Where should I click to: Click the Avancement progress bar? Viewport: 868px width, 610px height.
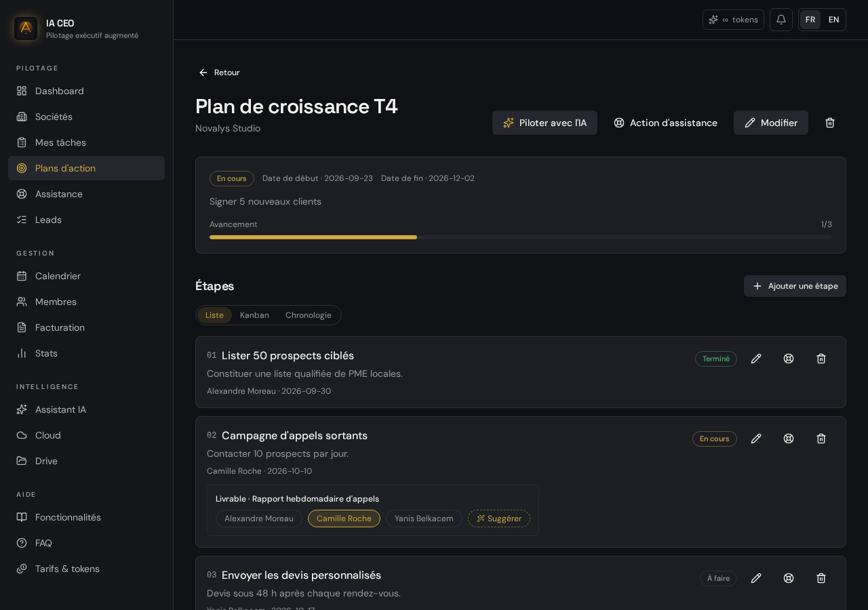(x=521, y=237)
